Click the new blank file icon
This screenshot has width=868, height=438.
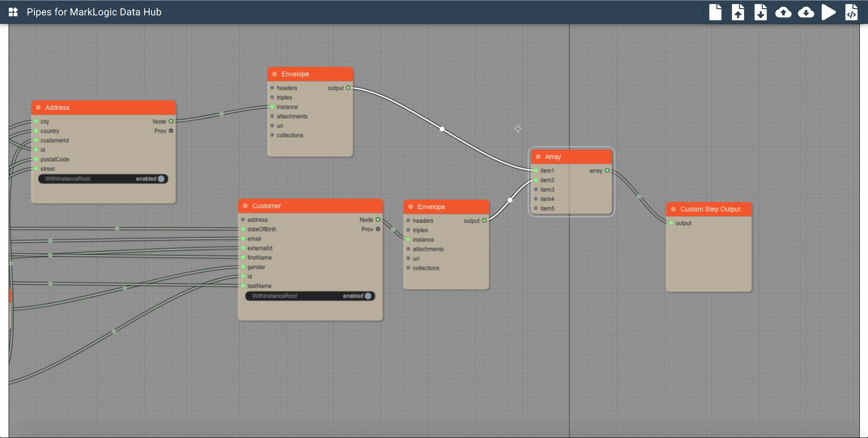(x=715, y=12)
